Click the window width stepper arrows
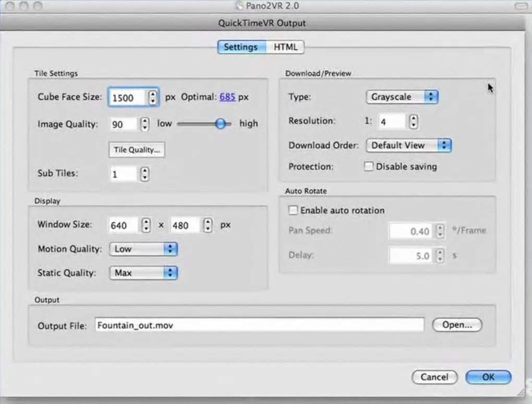The width and height of the screenshot is (532, 404). point(146,225)
